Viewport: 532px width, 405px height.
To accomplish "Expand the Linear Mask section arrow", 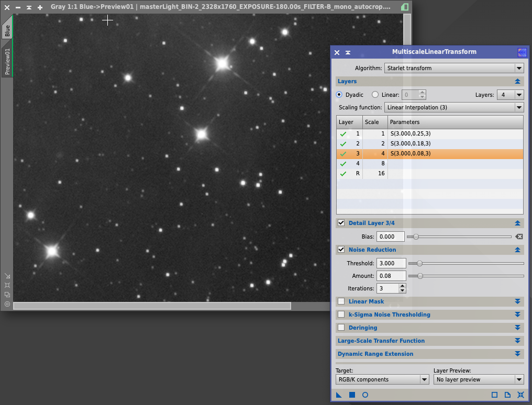I will coord(517,301).
